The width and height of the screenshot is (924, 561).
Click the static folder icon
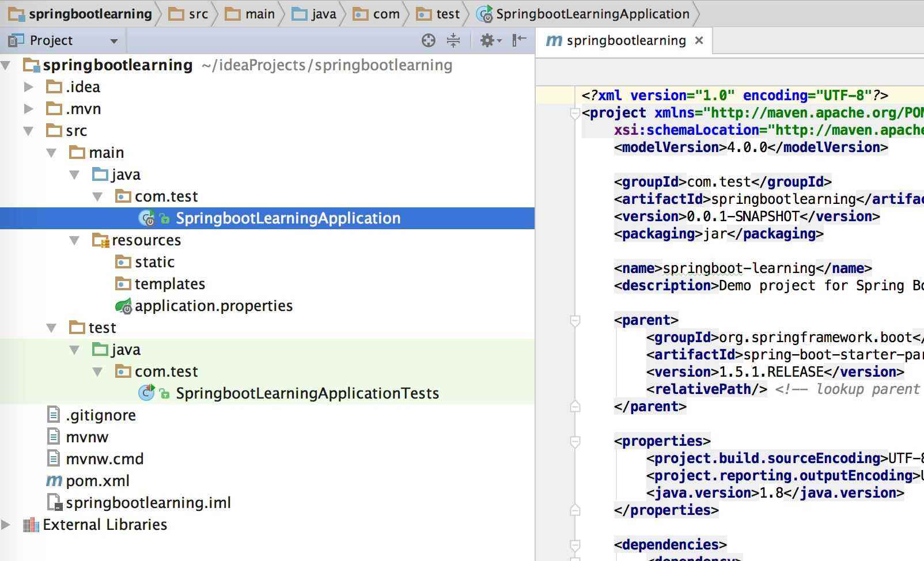[123, 262]
